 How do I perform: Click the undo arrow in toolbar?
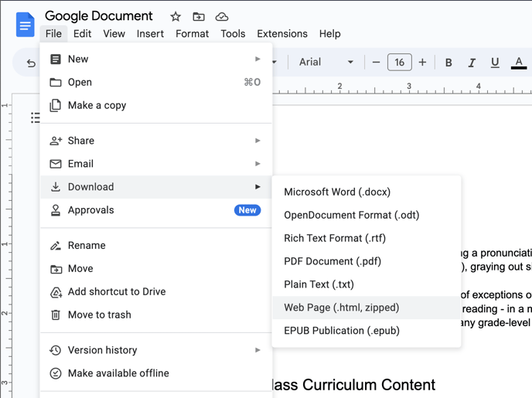[31, 63]
